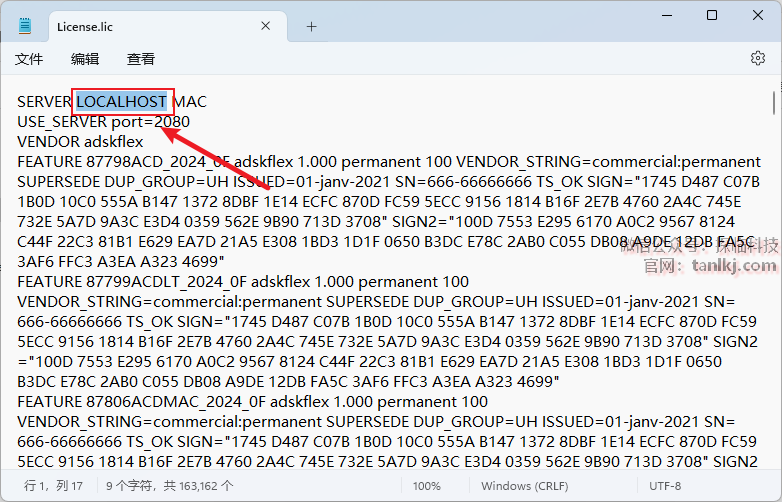This screenshot has width=782, height=502.
Task: Click the character count 163,162 status entry
Action: (170, 486)
